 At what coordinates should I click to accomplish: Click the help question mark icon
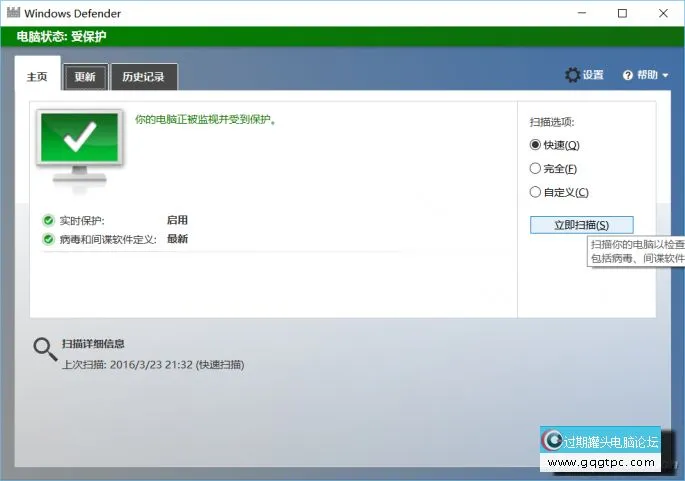pyautogui.click(x=628, y=75)
